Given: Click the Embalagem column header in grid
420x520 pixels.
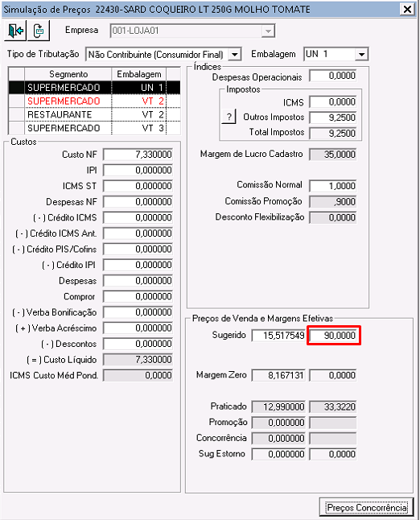Looking at the screenshot, I should point(139,74).
